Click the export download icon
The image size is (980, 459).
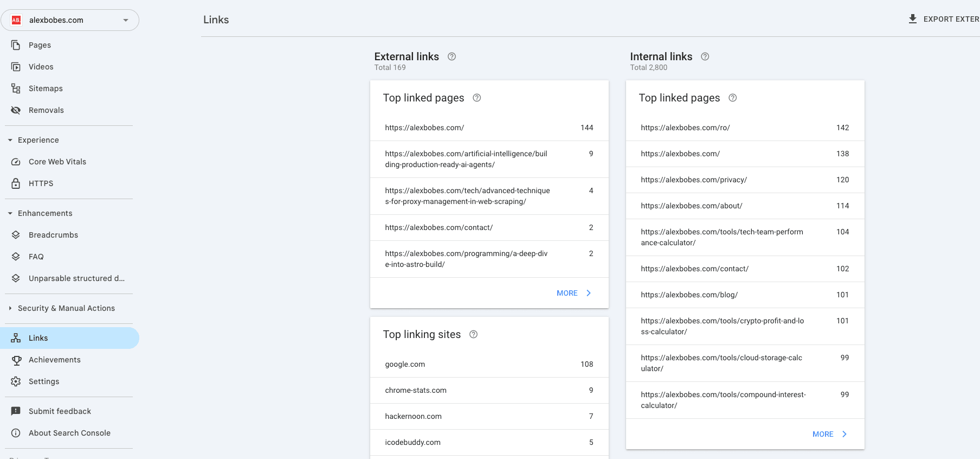913,19
